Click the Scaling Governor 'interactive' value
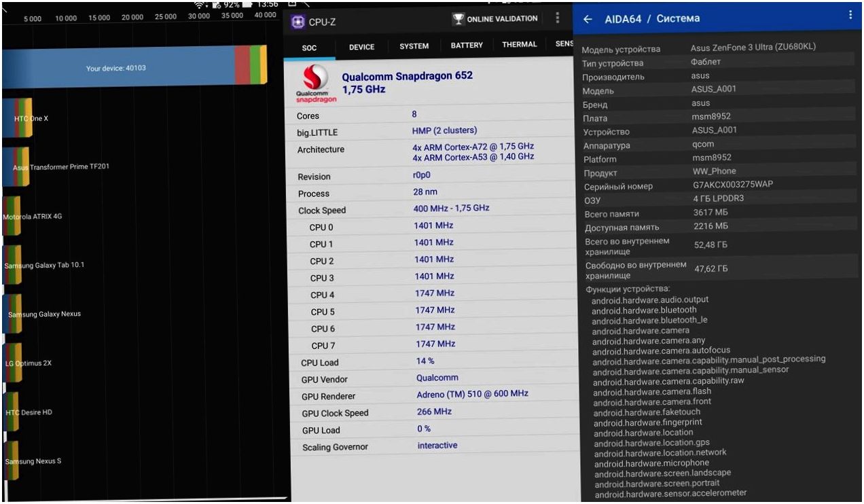 coord(437,446)
